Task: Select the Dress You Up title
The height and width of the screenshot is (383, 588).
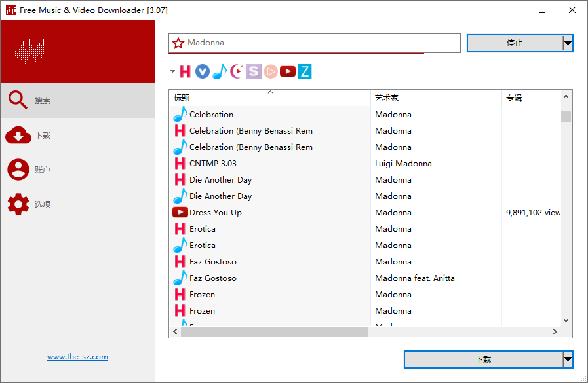Action: pyautogui.click(x=216, y=213)
